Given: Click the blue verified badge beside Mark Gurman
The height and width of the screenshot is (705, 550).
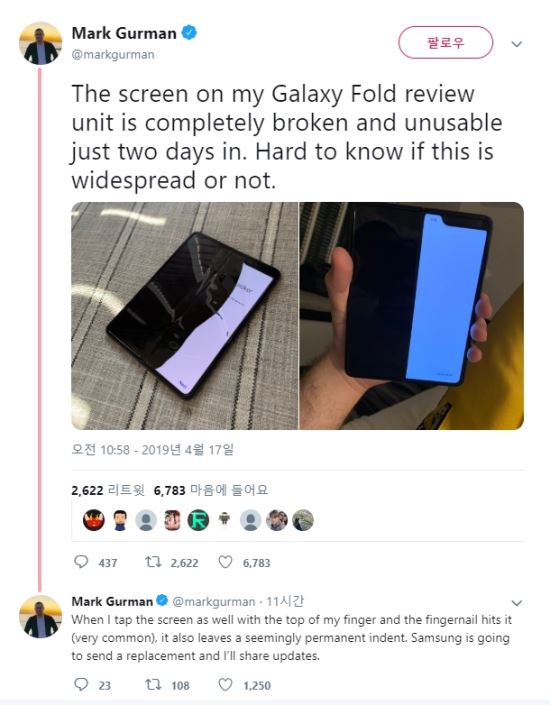Looking at the screenshot, I should [x=189, y=32].
